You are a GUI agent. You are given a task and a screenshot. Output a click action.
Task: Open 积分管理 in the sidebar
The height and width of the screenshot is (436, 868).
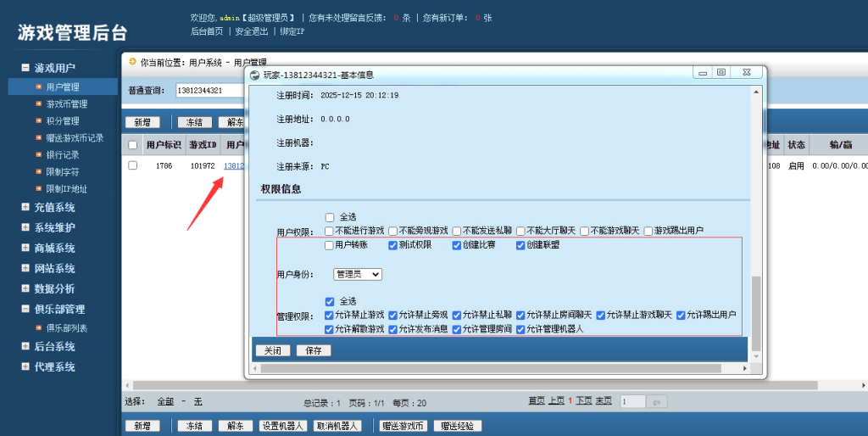pos(63,120)
